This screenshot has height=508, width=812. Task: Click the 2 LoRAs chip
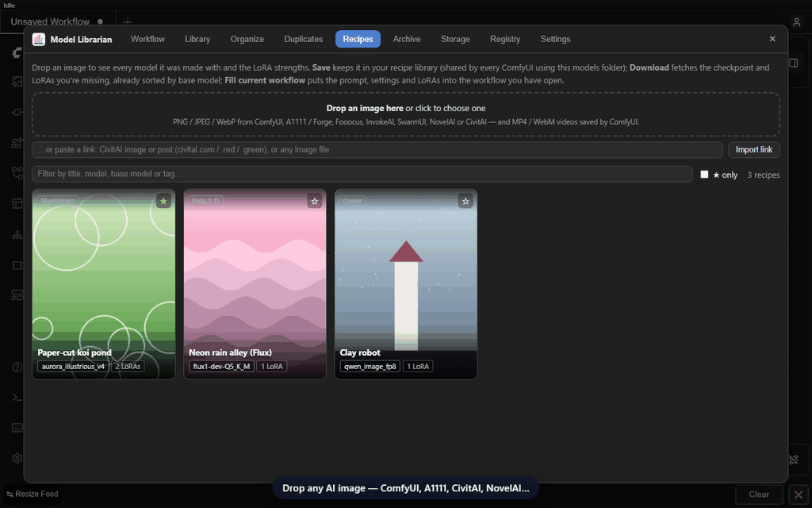tap(128, 367)
